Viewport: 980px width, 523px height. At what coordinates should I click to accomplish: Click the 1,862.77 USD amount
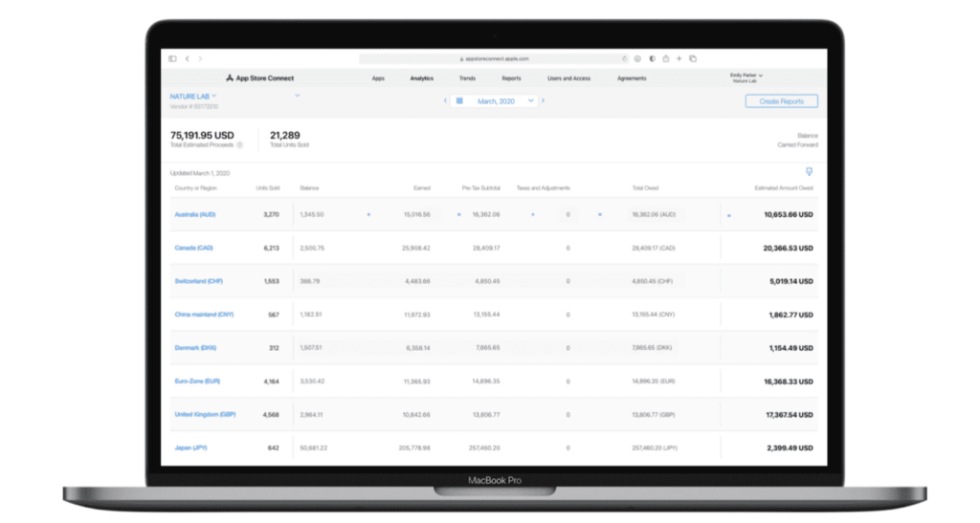791,316
